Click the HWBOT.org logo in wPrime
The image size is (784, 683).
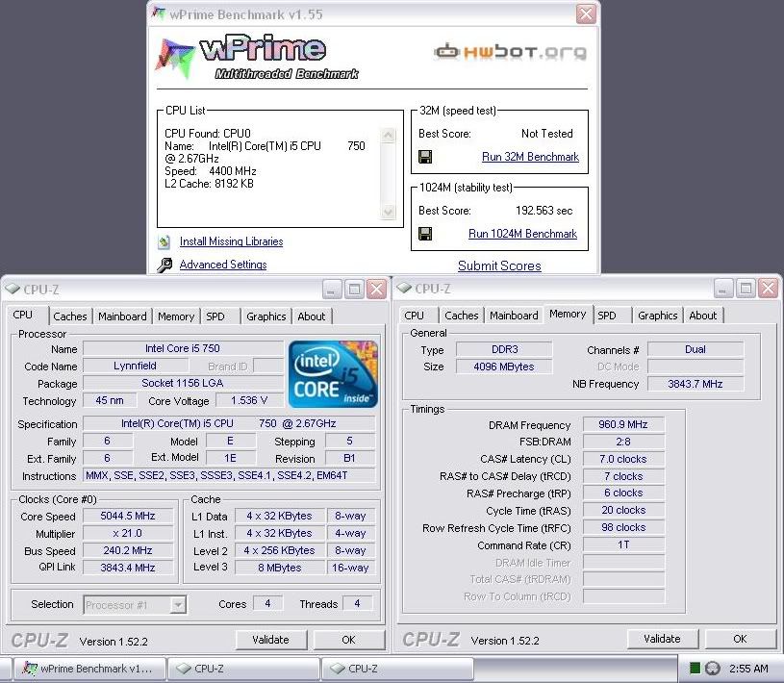[510, 52]
